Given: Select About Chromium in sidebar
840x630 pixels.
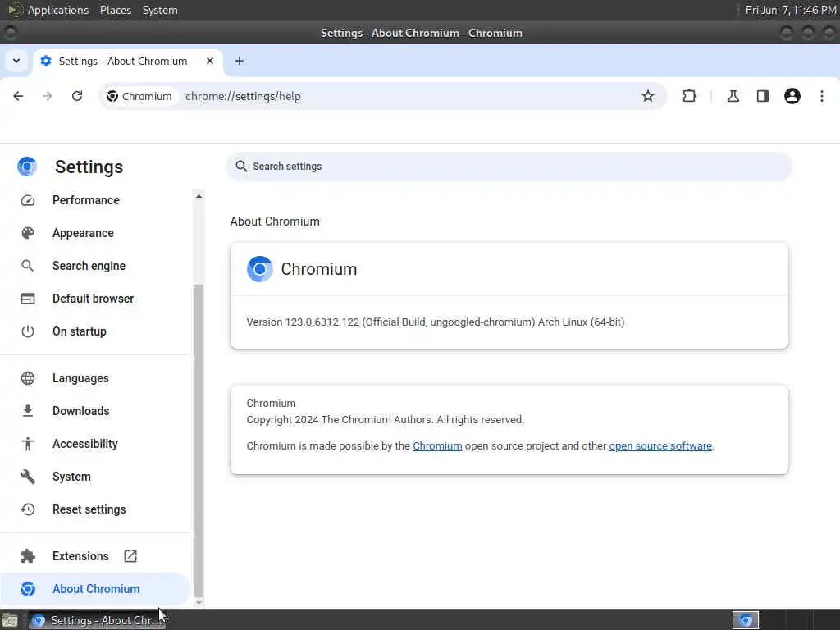Looking at the screenshot, I should [96, 589].
